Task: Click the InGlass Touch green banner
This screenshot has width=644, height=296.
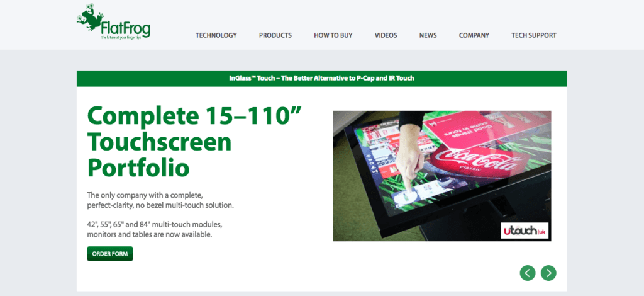Action: click(321, 78)
